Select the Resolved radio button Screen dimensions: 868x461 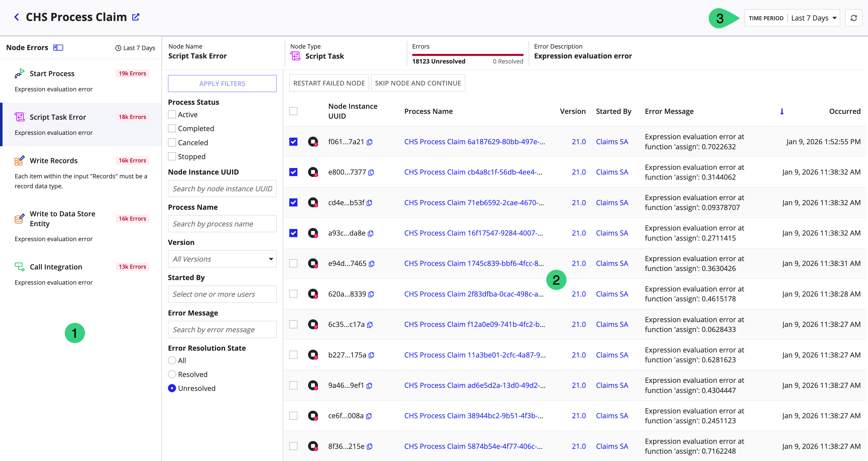(172, 374)
